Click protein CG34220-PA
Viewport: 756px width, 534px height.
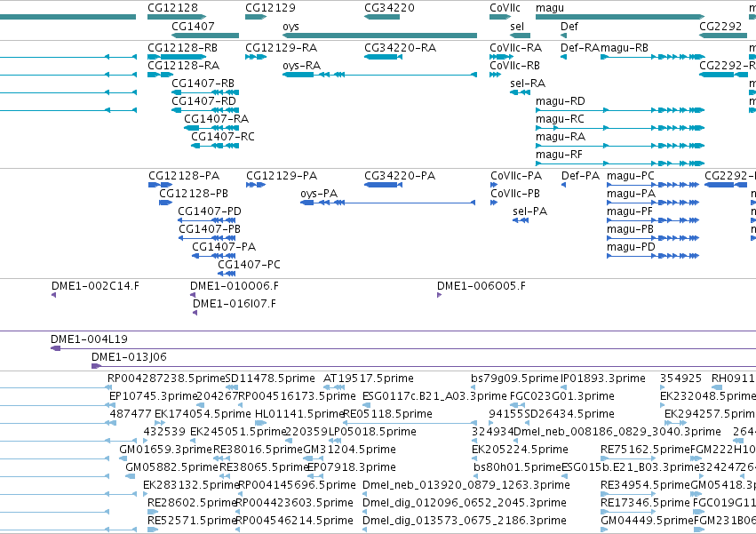(x=383, y=185)
